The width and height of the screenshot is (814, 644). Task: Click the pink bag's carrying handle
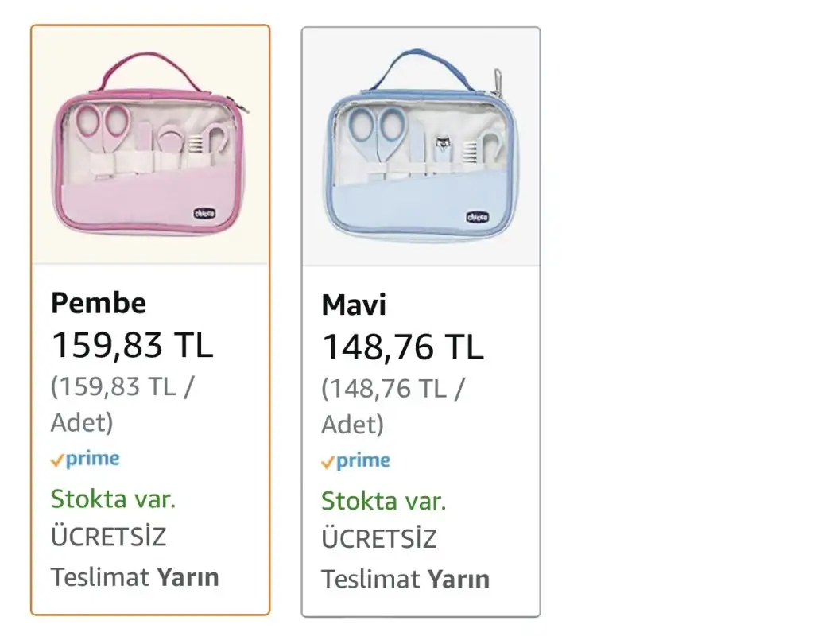pyautogui.click(x=149, y=70)
